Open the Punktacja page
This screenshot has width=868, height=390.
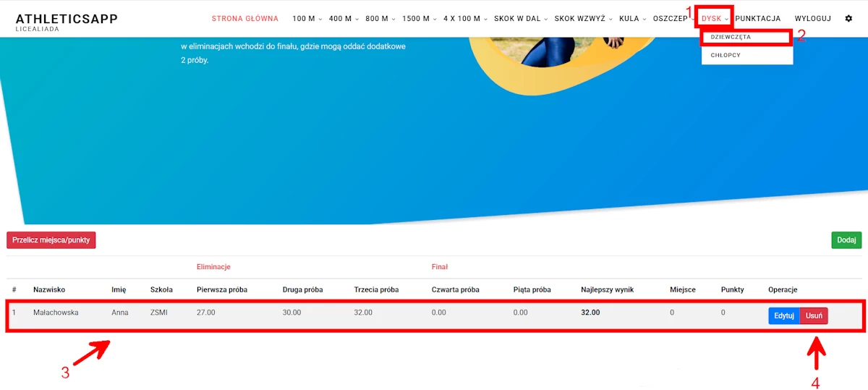click(757, 19)
